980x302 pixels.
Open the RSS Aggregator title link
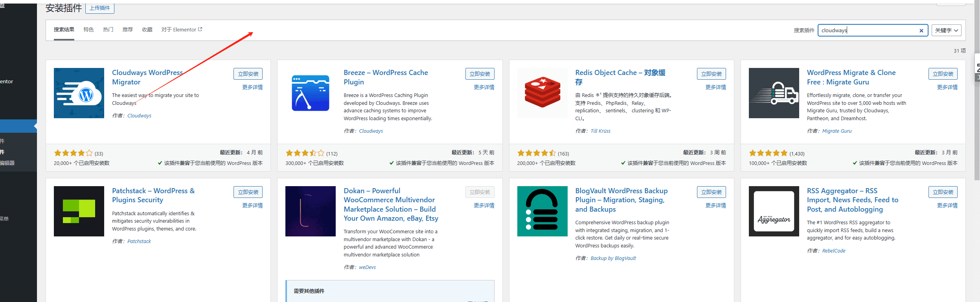pyautogui.click(x=853, y=200)
